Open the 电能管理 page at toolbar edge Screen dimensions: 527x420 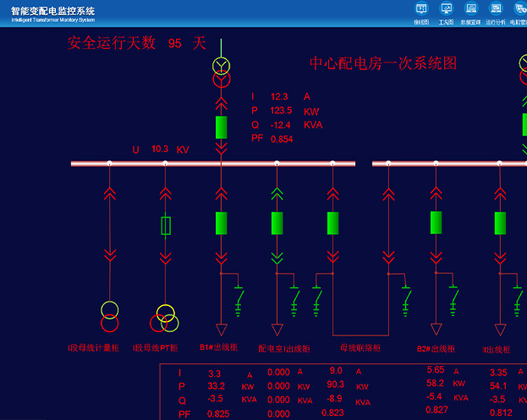pyautogui.click(x=519, y=13)
